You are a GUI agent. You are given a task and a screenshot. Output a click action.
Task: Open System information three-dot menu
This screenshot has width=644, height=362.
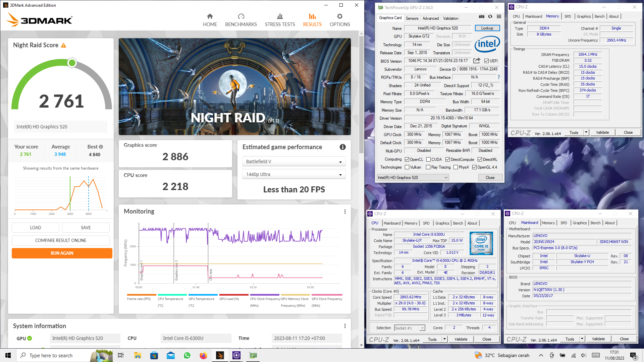(x=345, y=326)
